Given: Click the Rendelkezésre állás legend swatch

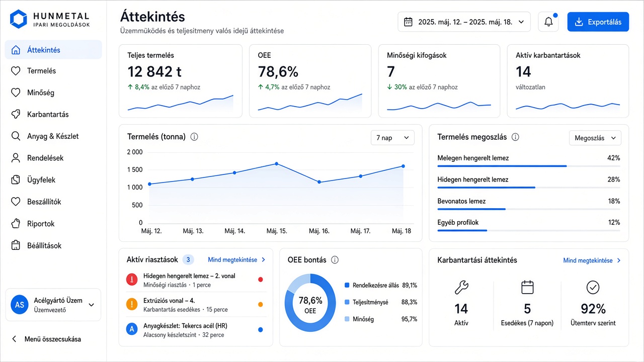Looking at the screenshot, I should (347, 285).
